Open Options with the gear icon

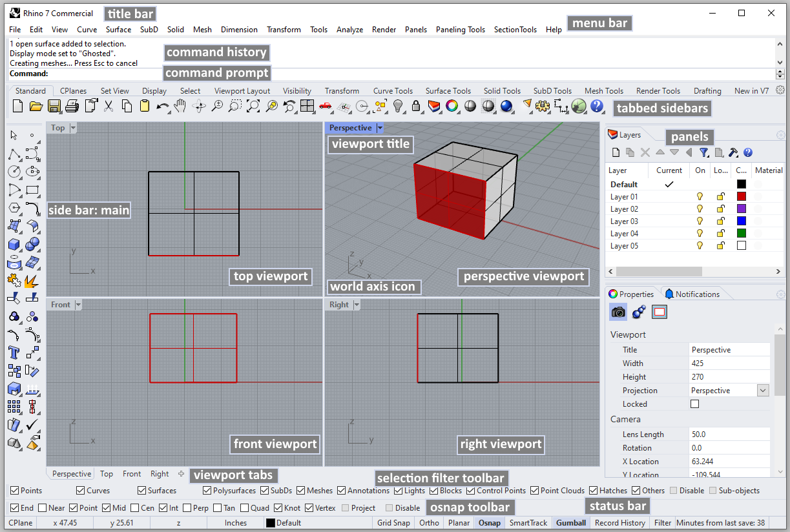[543, 106]
